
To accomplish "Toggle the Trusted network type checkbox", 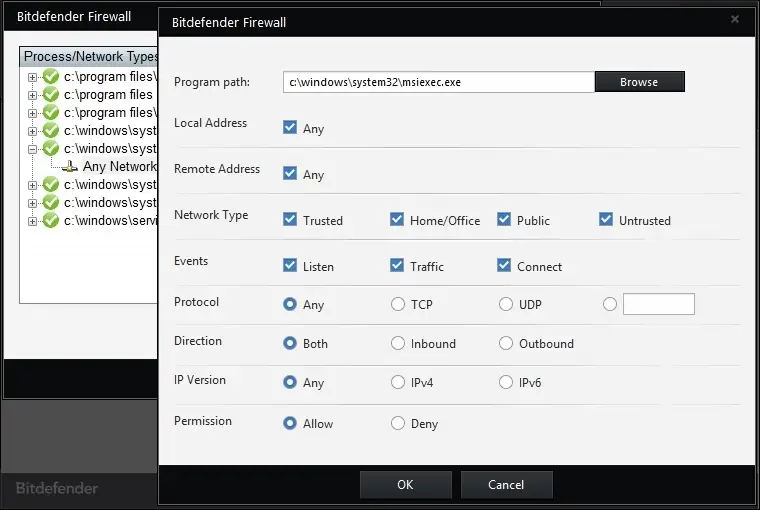I will pyautogui.click(x=290, y=220).
